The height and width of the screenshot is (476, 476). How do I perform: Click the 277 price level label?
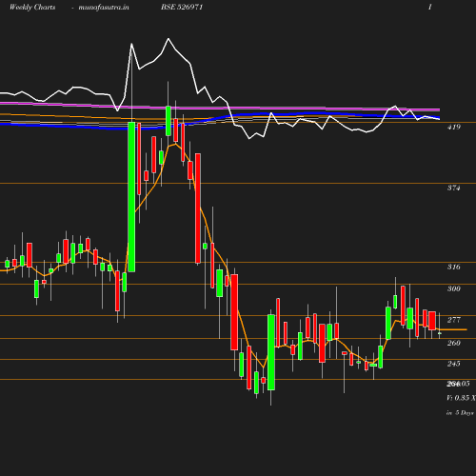454,320
